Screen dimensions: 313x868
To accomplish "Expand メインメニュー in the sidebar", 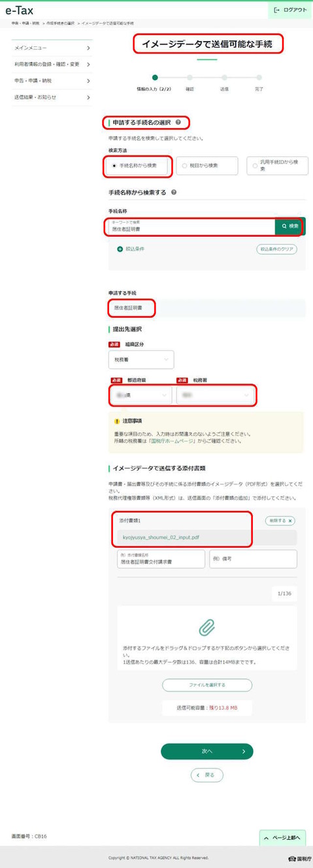I will point(51,48).
